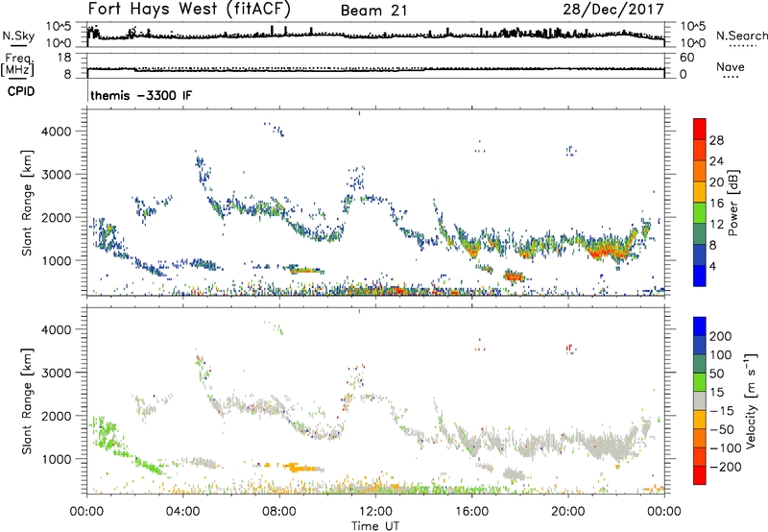Click the '28' tick on Power colorbar
The height and width of the screenshot is (532, 768).
tap(716, 140)
